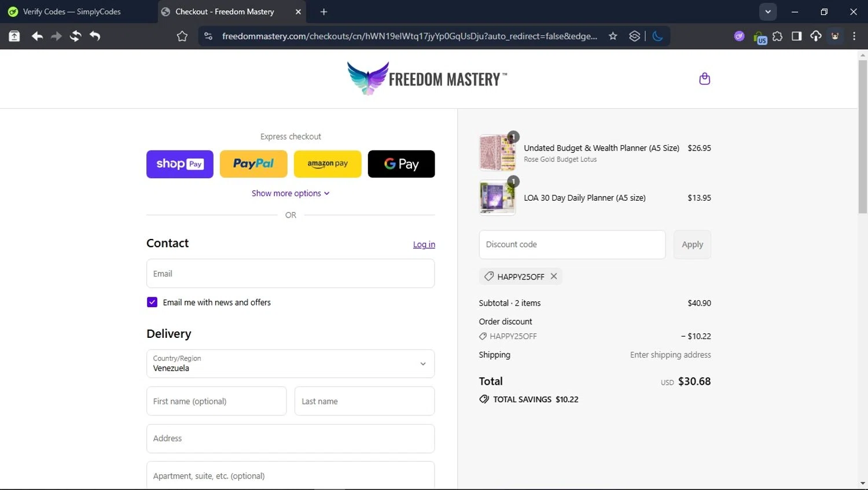Focus the Apartment, suite, etc. field
868x490 pixels.
290,476
